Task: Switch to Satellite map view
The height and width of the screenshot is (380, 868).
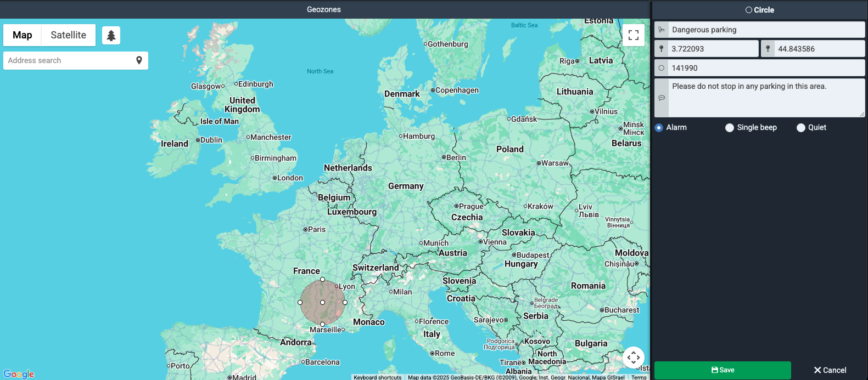Action: [x=68, y=35]
